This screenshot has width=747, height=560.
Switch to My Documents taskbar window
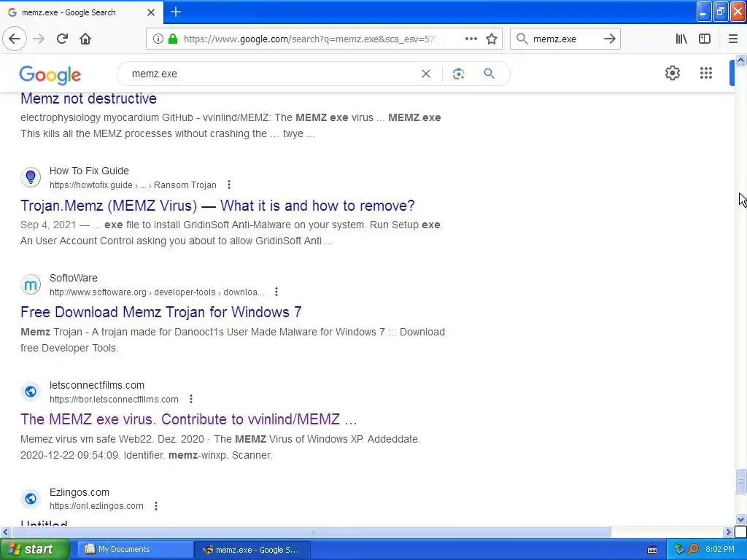134,550
